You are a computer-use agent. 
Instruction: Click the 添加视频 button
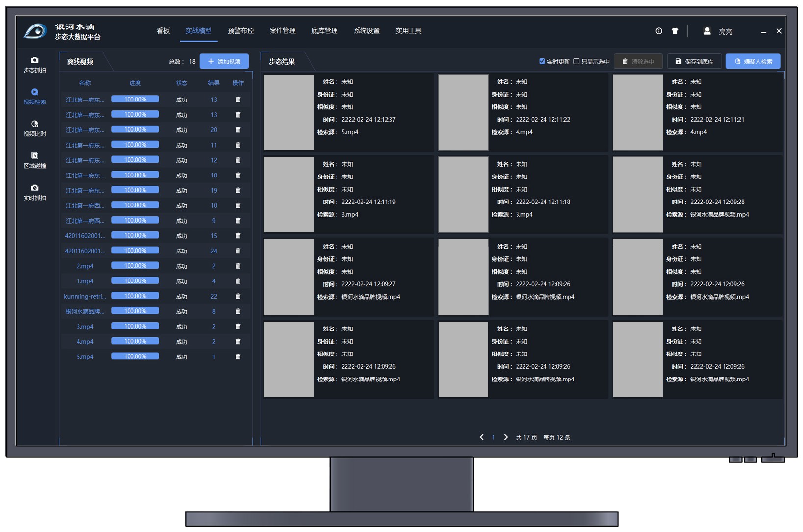pyautogui.click(x=224, y=61)
